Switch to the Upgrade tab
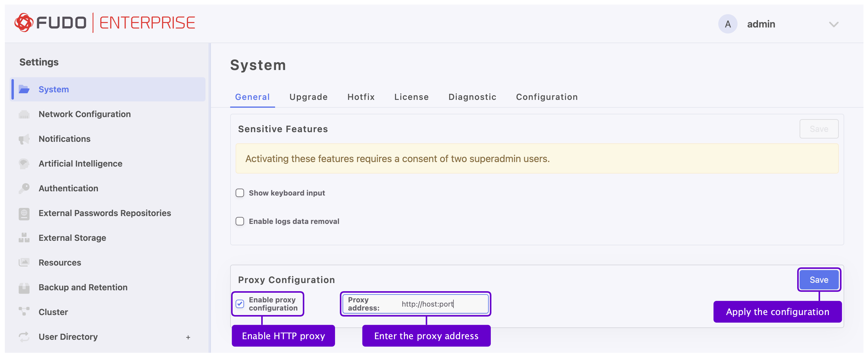868x360 pixels. [308, 97]
